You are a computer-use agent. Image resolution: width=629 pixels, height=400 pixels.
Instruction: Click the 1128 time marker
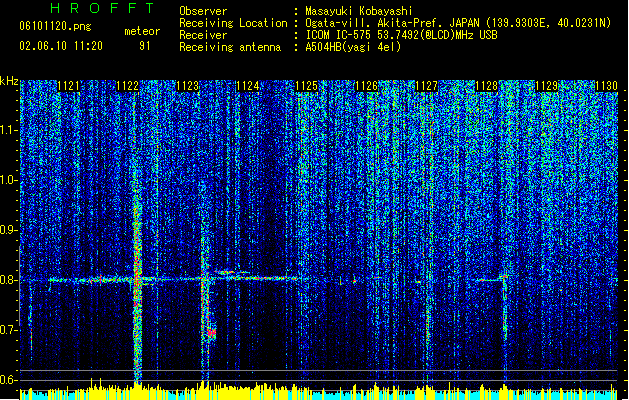coord(486,86)
